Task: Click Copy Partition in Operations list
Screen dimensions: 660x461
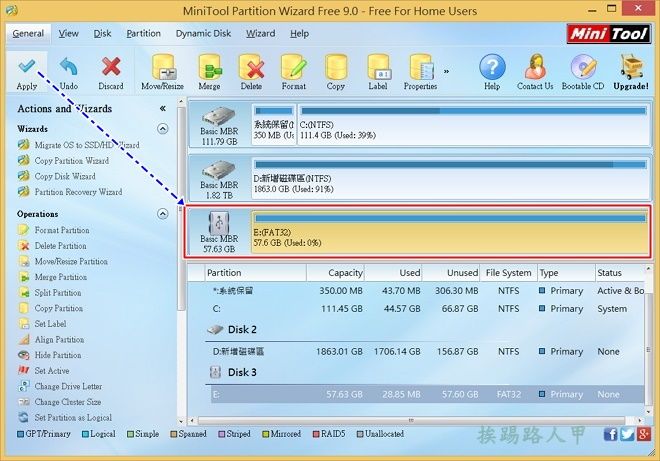Action: click(x=51, y=308)
